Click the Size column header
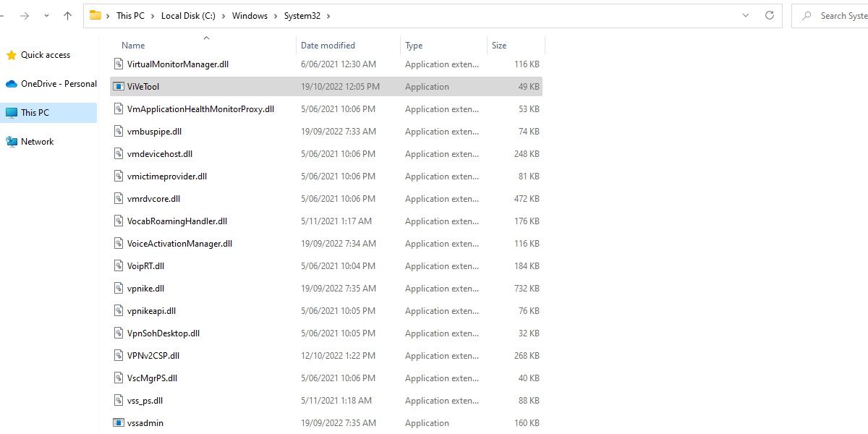 (x=499, y=46)
